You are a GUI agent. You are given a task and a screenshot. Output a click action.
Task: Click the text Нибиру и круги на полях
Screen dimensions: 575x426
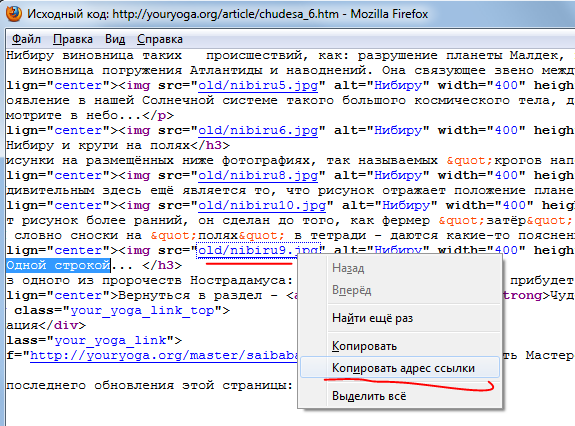[98, 145]
